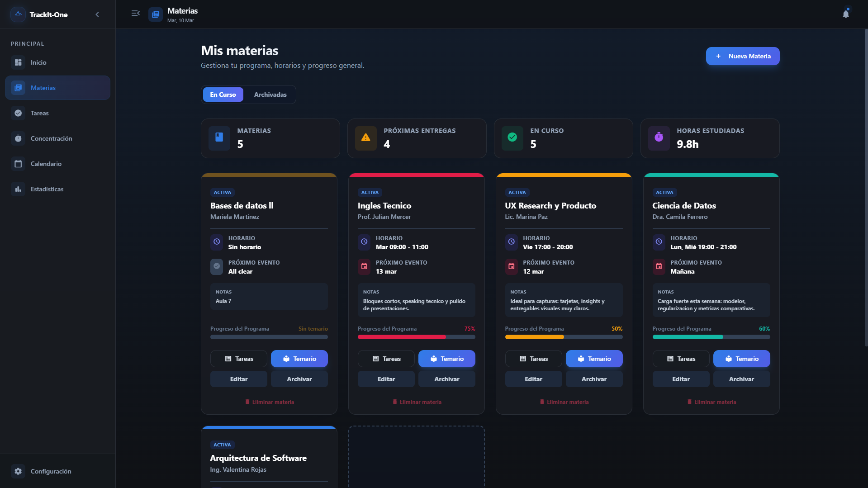Open Configuración settings
This screenshot has height=488, width=868.
(57, 471)
